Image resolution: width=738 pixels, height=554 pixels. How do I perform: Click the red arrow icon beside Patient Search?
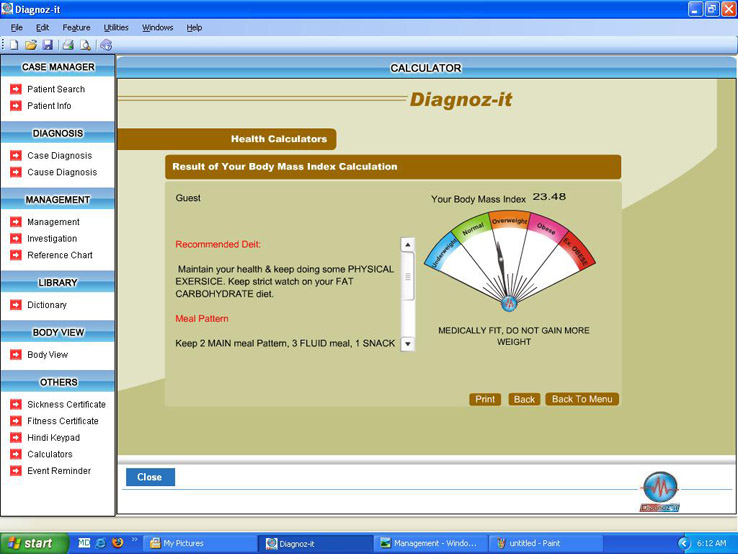(x=16, y=89)
